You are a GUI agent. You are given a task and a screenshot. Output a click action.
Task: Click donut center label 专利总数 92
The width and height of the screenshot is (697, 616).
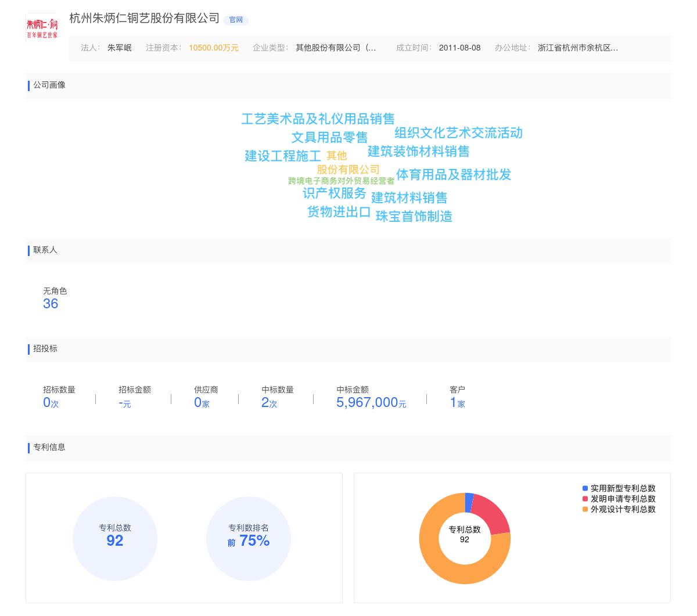click(x=465, y=534)
